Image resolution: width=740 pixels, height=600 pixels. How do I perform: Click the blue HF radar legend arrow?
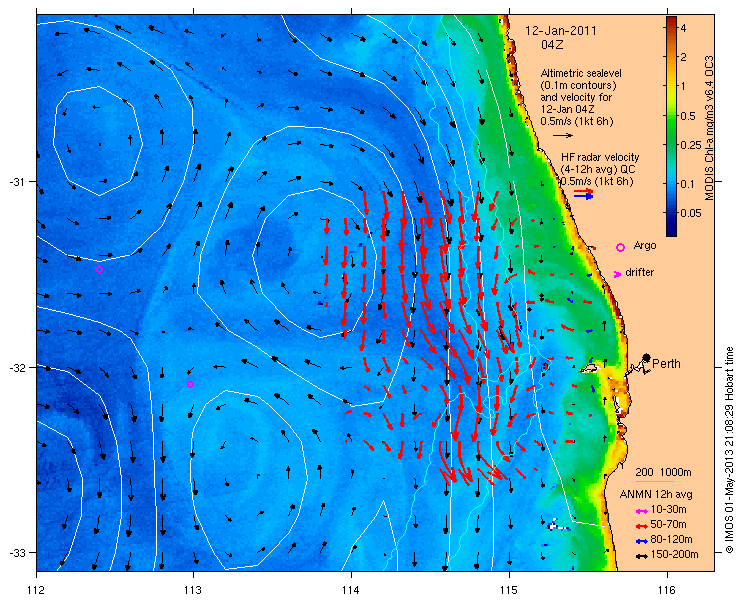(584, 196)
